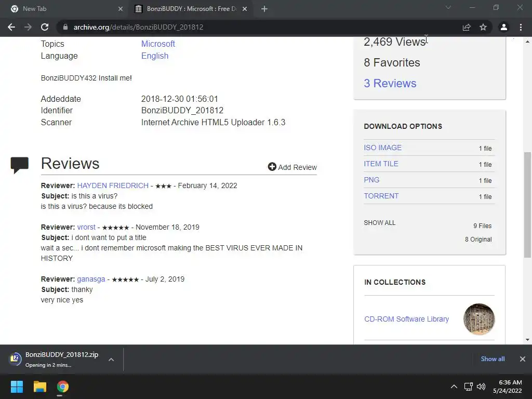
Task: Click the identifier value BonziBUDDY_201812
Action: click(x=182, y=110)
